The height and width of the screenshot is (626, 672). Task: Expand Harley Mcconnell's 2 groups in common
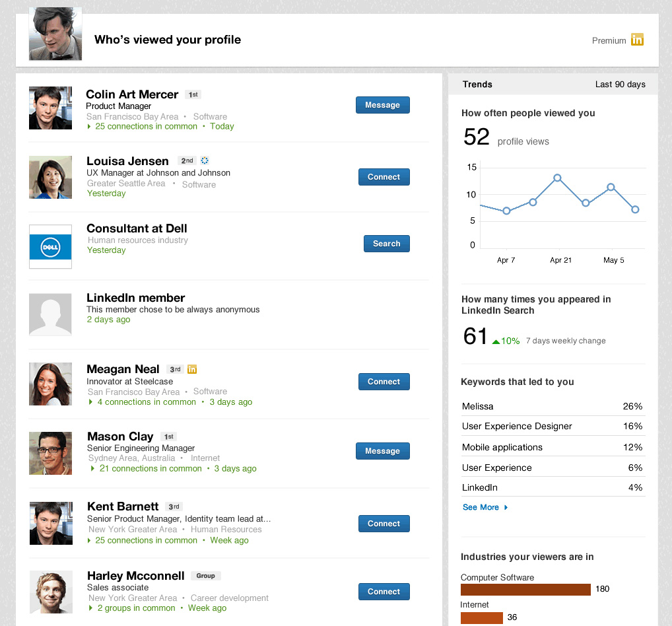pyautogui.click(x=135, y=608)
